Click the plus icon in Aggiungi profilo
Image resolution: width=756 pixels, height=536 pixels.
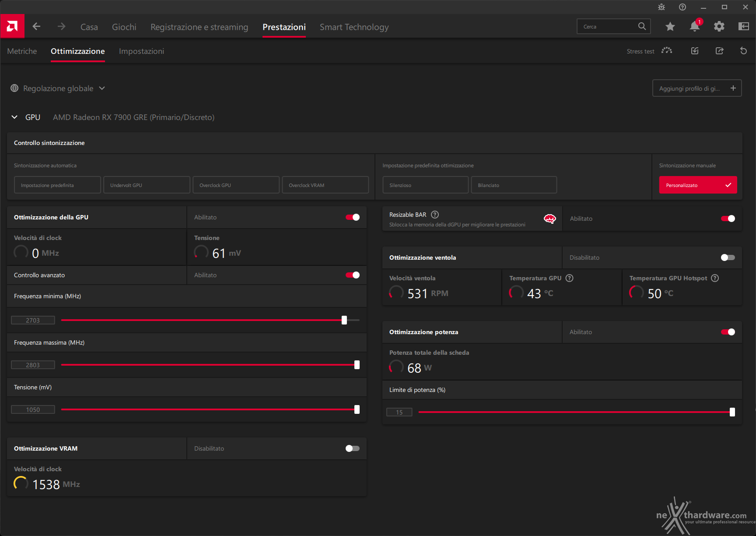click(x=733, y=88)
